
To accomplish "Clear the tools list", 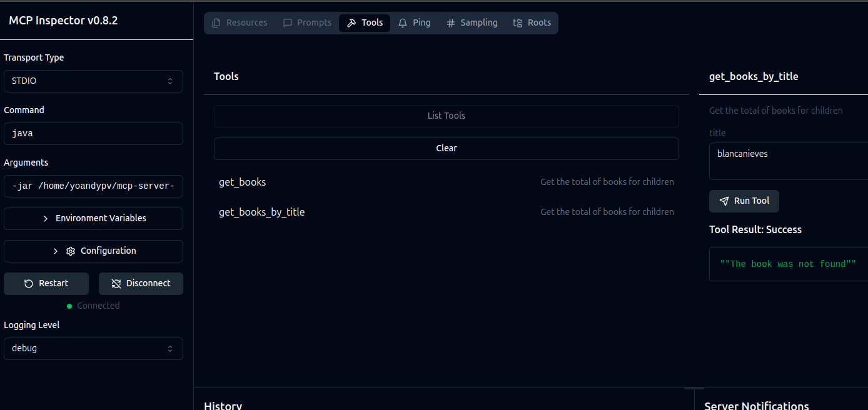I will click(x=447, y=149).
